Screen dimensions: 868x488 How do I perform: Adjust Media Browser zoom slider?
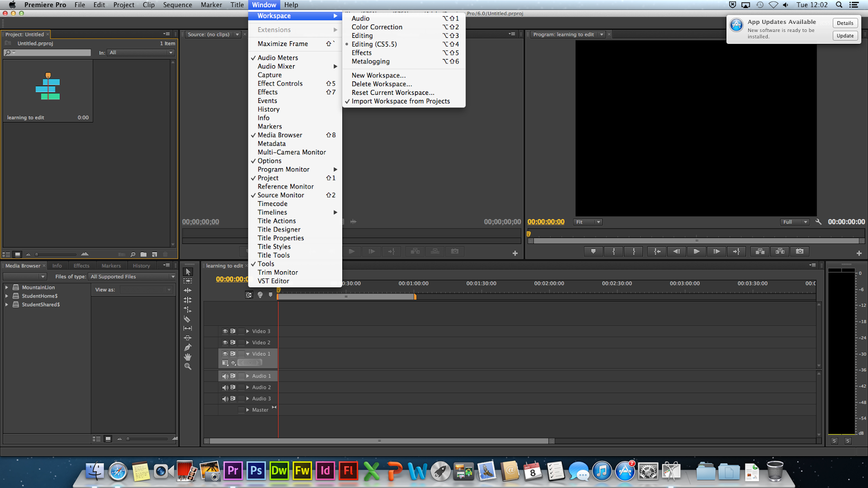(x=147, y=439)
